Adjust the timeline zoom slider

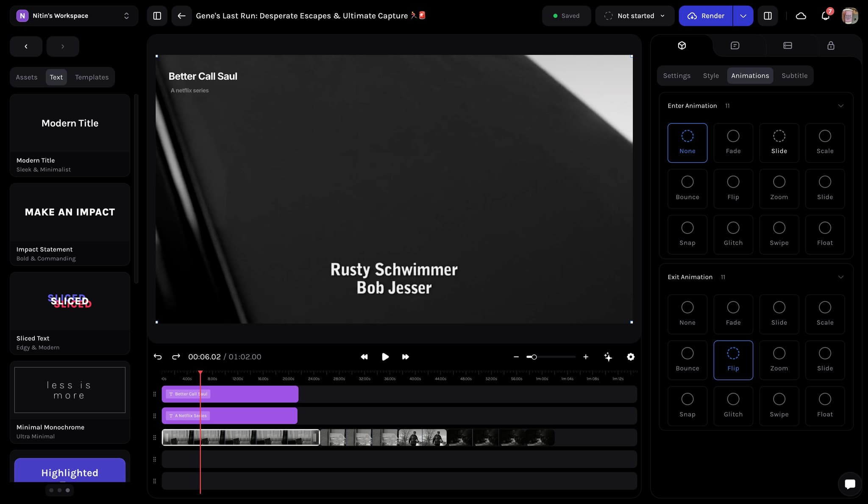534,356
